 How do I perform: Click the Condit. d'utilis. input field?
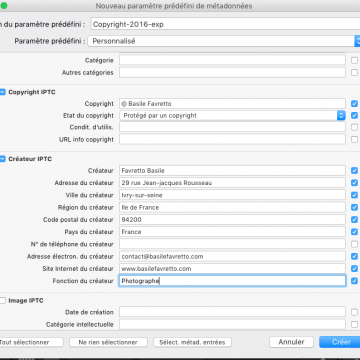tap(232, 127)
